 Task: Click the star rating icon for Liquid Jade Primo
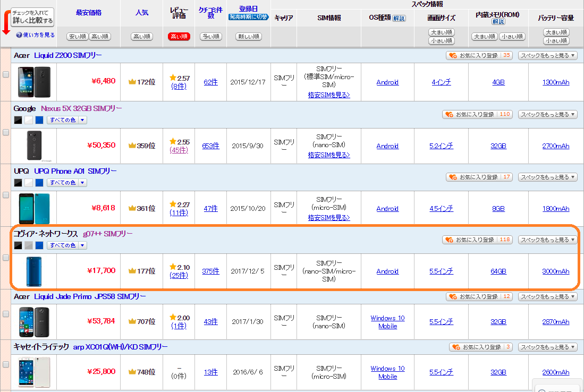click(x=173, y=318)
